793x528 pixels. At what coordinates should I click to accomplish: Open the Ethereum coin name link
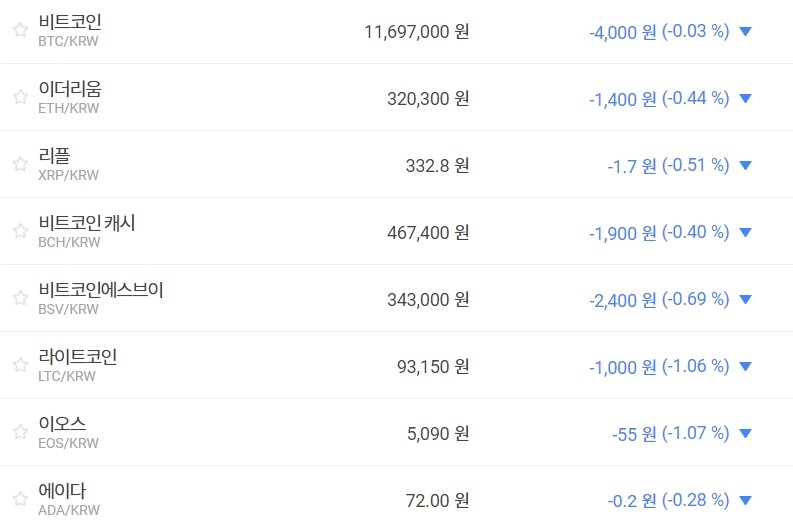pos(70,89)
